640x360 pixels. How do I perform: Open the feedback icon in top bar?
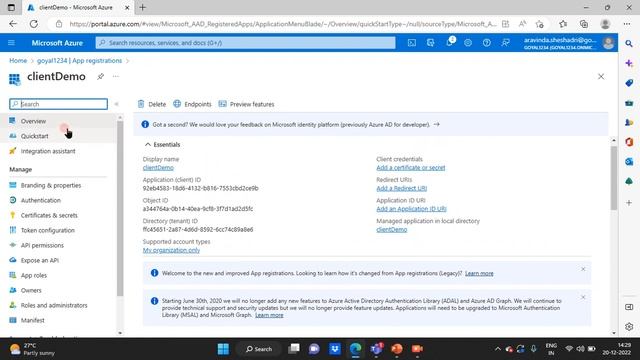(505, 43)
